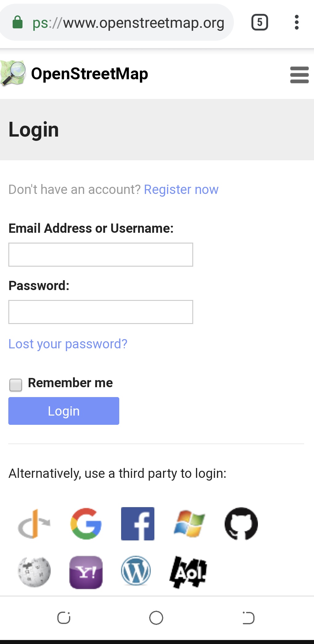This screenshot has width=314, height=644.
Task: Pick the Yahoo login icon
Action: pyautogui.click(x=86, y=572)
